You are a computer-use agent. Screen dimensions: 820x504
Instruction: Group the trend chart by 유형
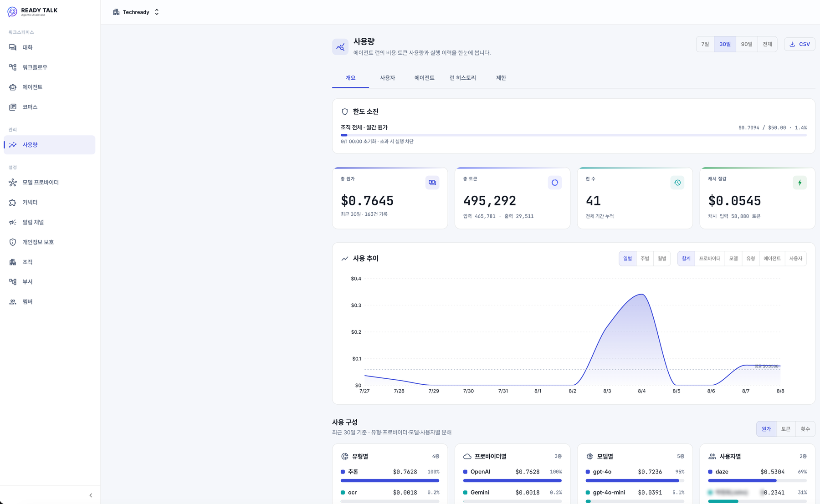(x=751, y=259)
